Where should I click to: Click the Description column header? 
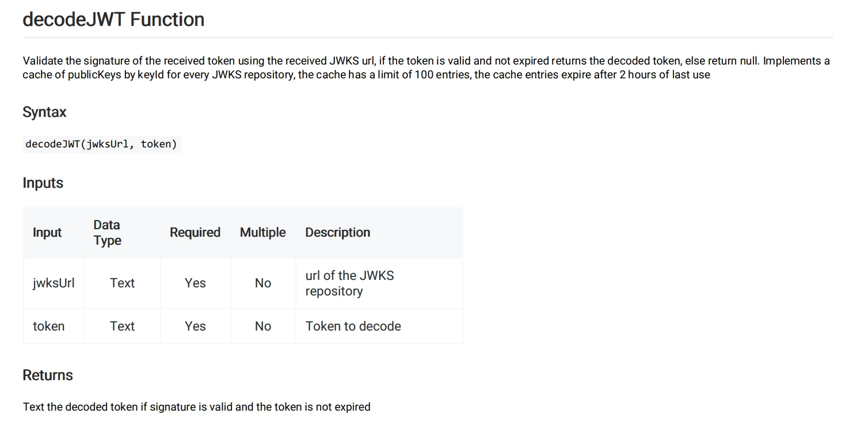click(338, 232)
